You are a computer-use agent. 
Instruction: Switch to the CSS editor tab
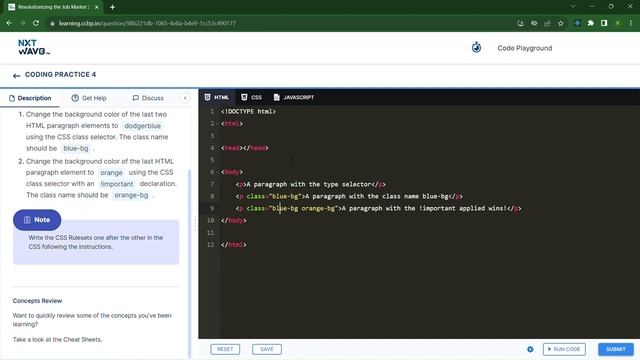[x=251, y=97]
